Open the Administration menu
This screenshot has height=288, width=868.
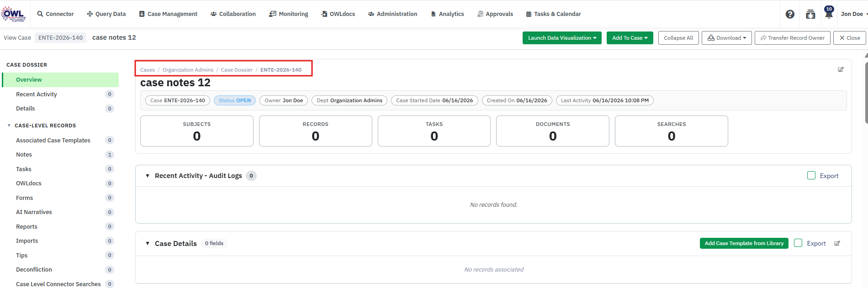(x=392, y=14)
